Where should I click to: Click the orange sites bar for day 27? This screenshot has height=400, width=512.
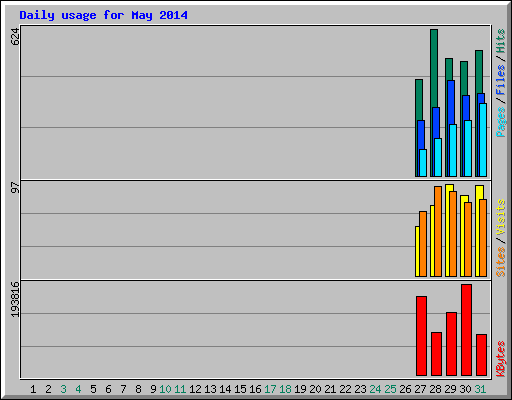pos(423,244)
